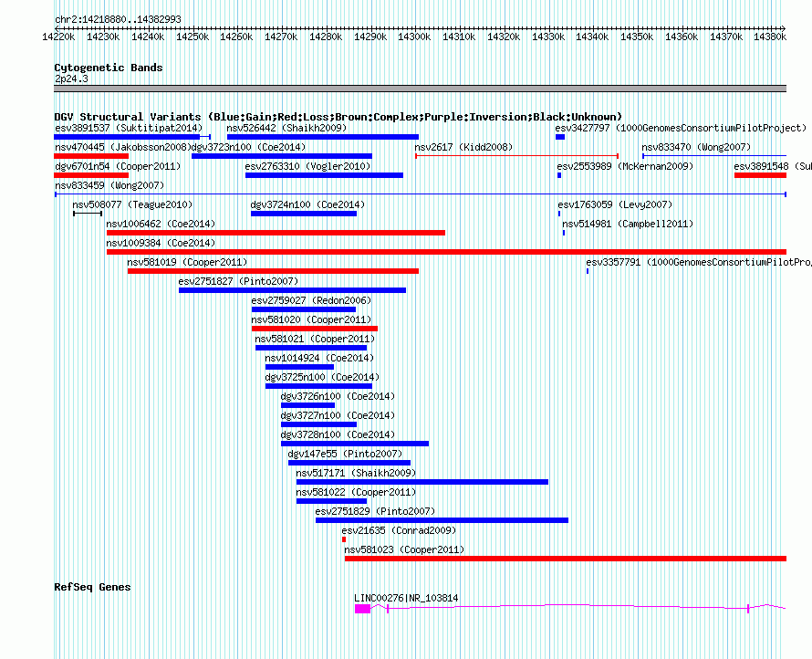
Task: Click the Cytogenetic Bands track title
Action: pos(109,68)
